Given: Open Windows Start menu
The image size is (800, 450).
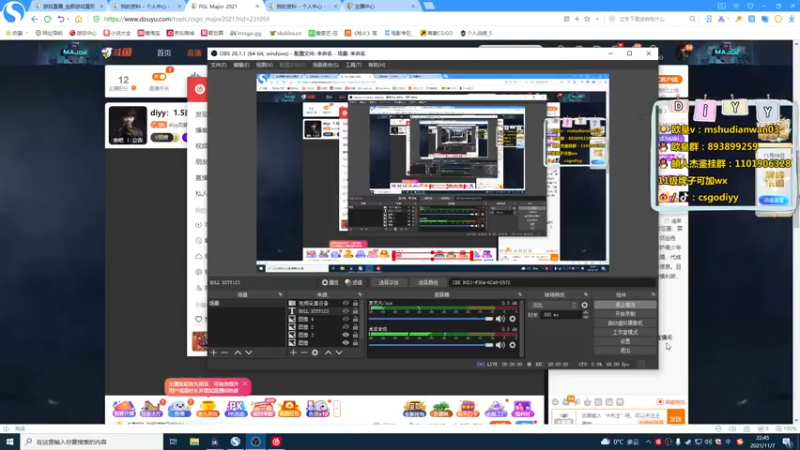Looking at the screenshot, I should [x=10, y=441].
